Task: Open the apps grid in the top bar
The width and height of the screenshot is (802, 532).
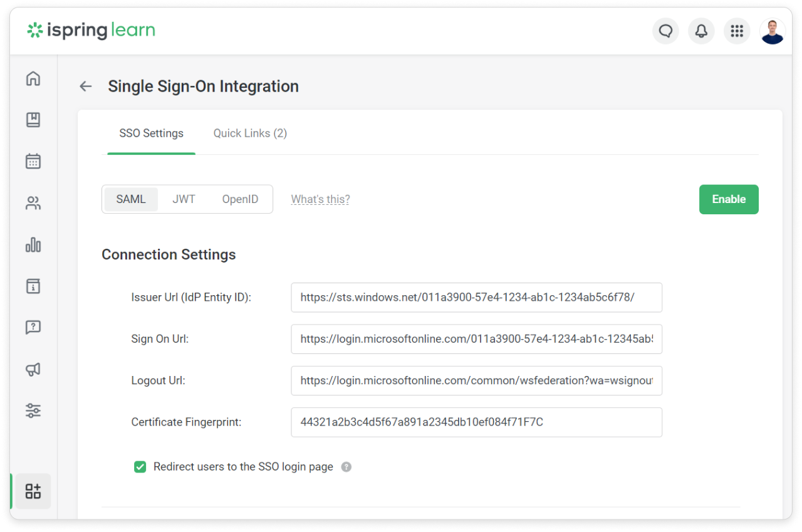Action: 737,31
